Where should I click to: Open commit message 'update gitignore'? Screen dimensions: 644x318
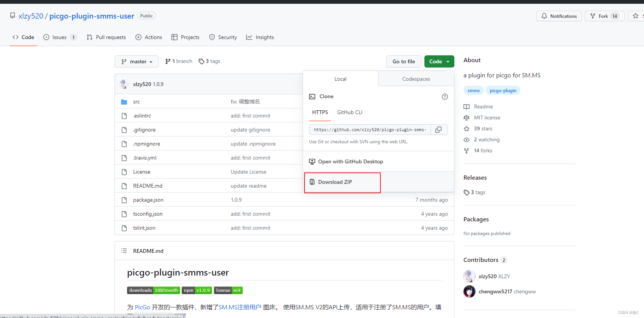point(250,130)
